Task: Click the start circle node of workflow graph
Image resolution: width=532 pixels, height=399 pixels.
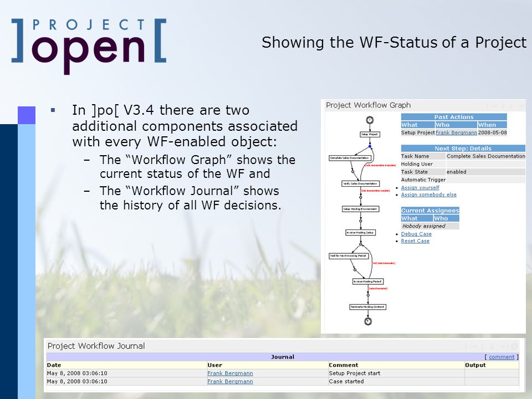Action: (370, 120)
